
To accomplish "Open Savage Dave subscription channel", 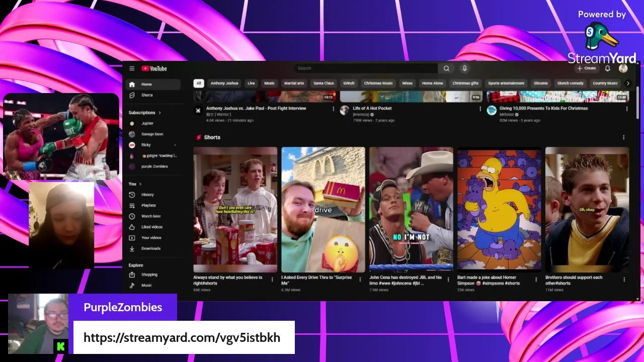I will point(153,134).
